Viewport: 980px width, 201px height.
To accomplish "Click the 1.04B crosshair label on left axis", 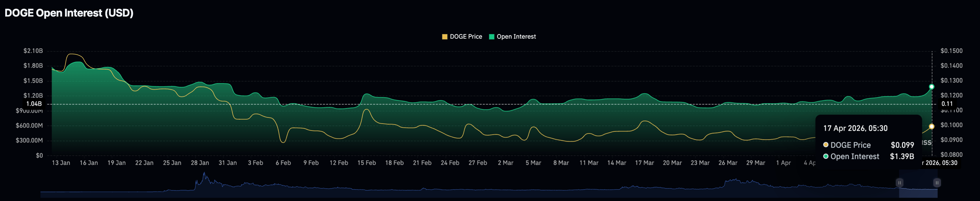I will pyautogui.click(x=34, y=104).
